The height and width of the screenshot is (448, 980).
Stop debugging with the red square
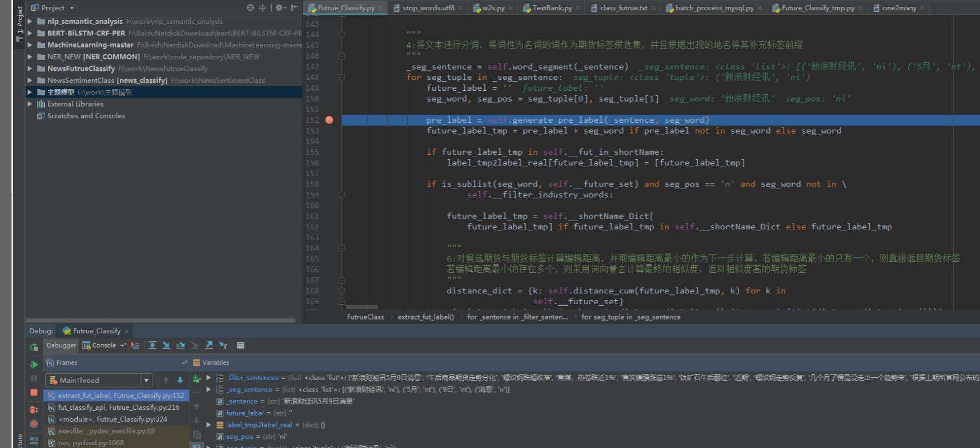click(x=34, y=393)
